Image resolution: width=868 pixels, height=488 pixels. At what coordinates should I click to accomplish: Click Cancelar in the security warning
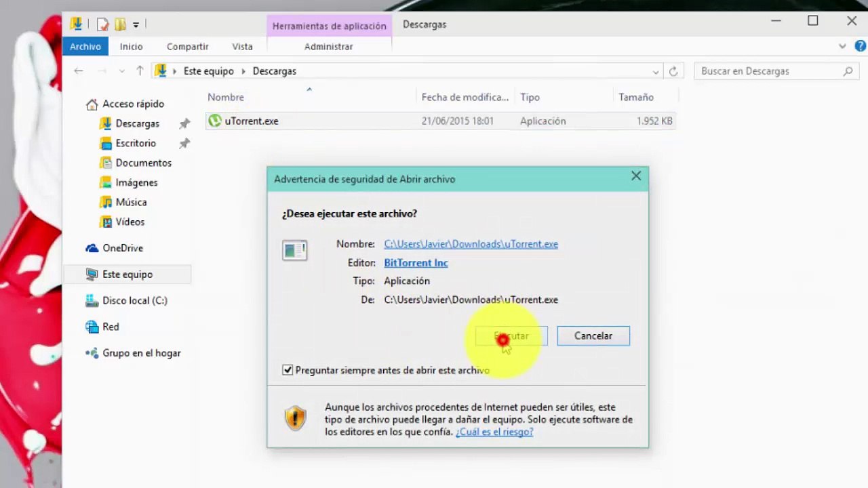pos(593,336)
